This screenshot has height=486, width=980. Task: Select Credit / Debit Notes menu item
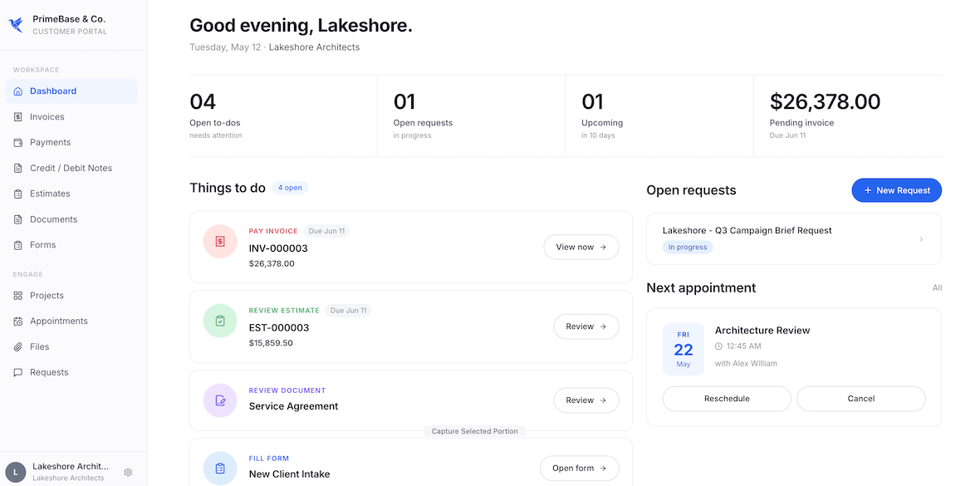point(71,169)
